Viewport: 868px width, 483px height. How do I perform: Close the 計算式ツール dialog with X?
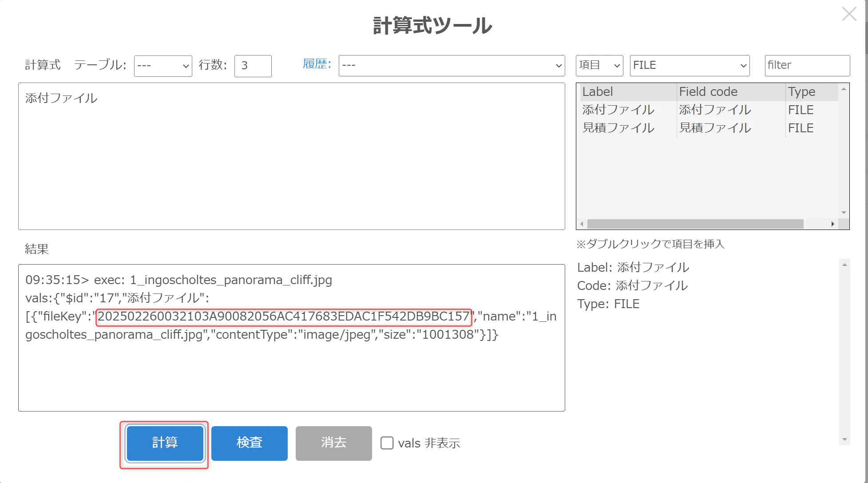tap(849, 14)
